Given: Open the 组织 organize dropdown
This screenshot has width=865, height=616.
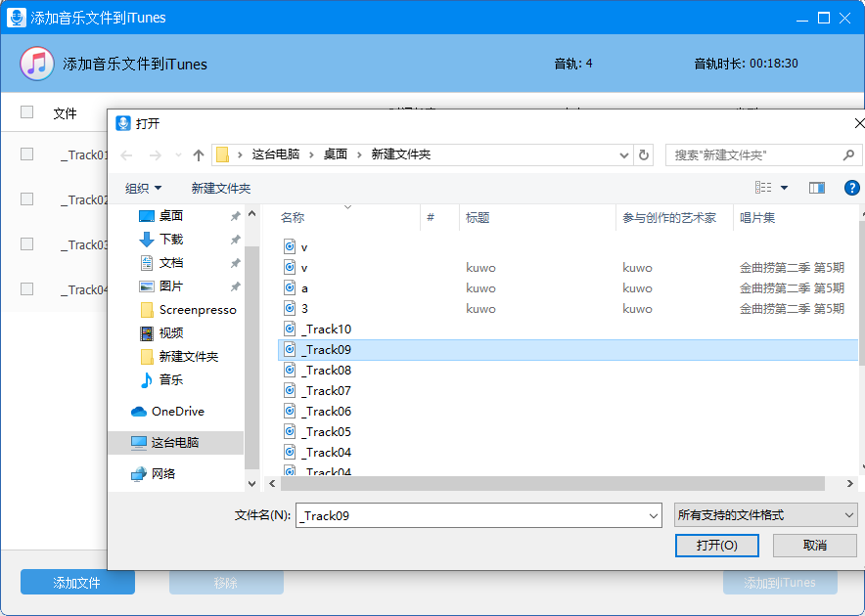Looking at the screenshot, I should (x=143, y=188).
